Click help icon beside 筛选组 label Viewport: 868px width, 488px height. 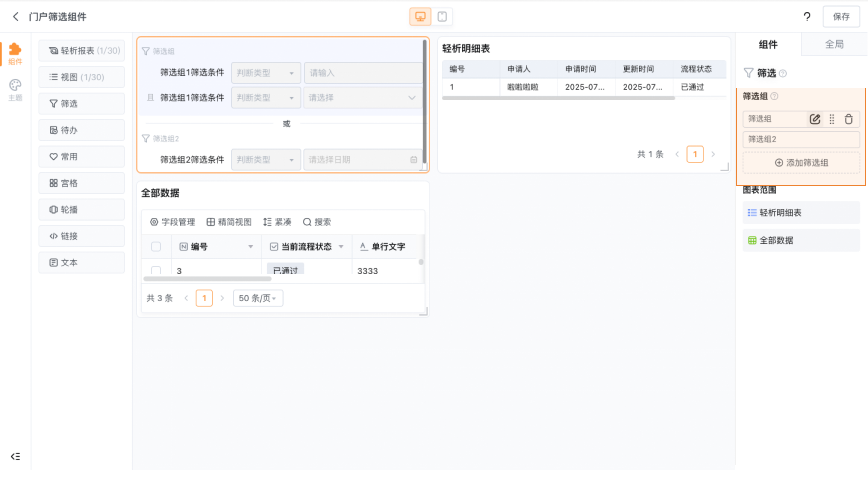point(774,96)
